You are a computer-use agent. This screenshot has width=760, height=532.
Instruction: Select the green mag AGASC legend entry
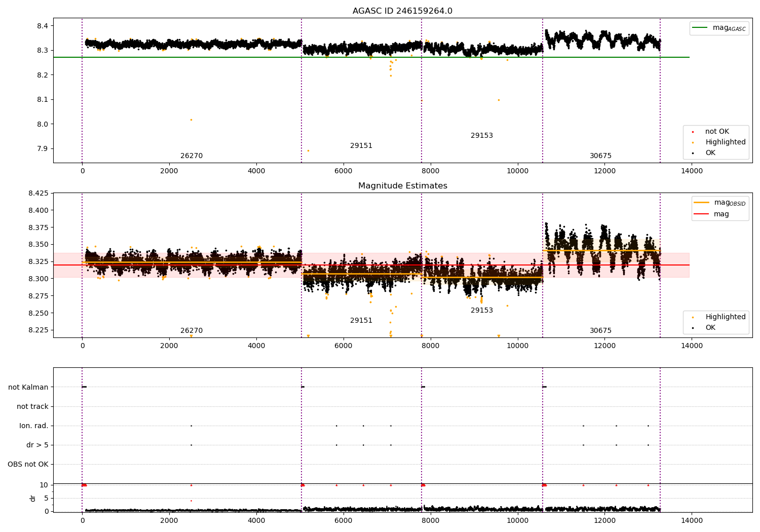coord(719,28)
